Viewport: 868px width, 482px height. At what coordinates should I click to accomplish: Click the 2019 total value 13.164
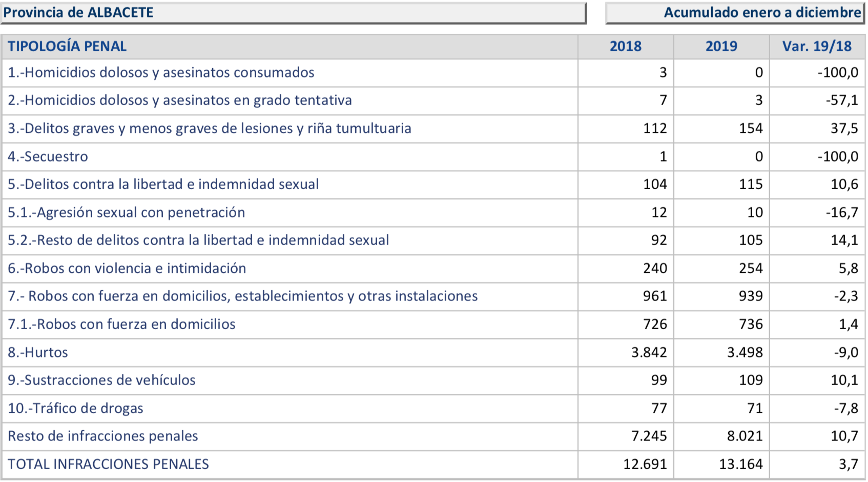point(740,464)
